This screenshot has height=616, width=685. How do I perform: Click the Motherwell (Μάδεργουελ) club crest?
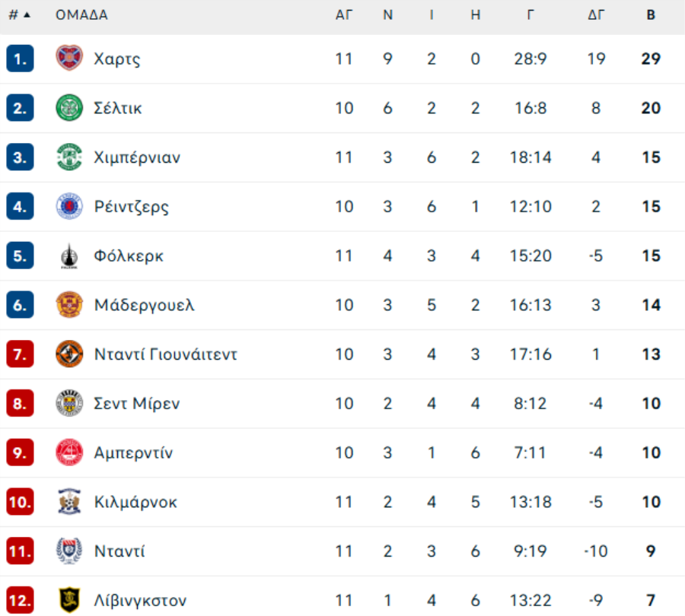(69, 305)
